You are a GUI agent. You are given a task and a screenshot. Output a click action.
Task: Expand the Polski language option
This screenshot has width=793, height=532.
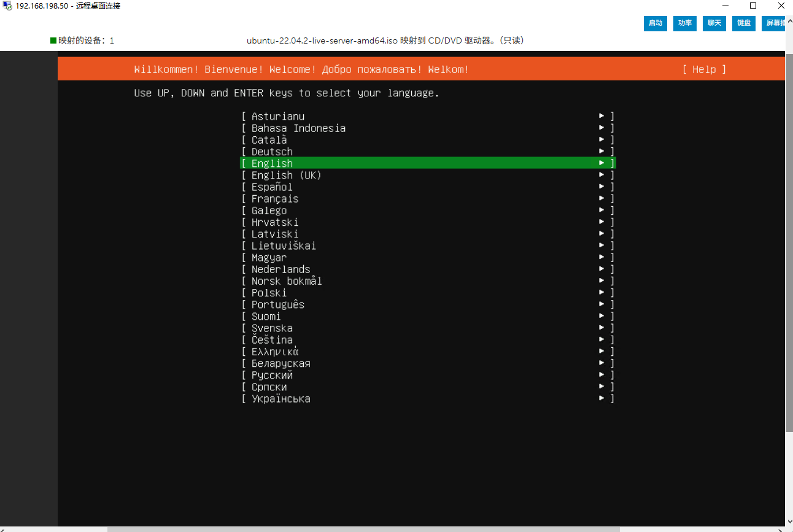tap(427, 293)
